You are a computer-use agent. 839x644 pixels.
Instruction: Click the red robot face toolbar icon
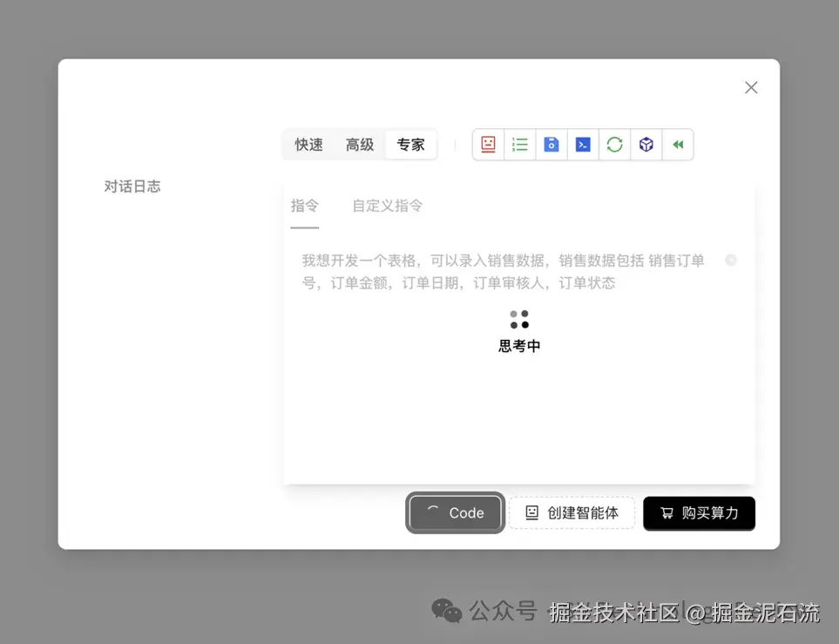[x=488, y=145]
